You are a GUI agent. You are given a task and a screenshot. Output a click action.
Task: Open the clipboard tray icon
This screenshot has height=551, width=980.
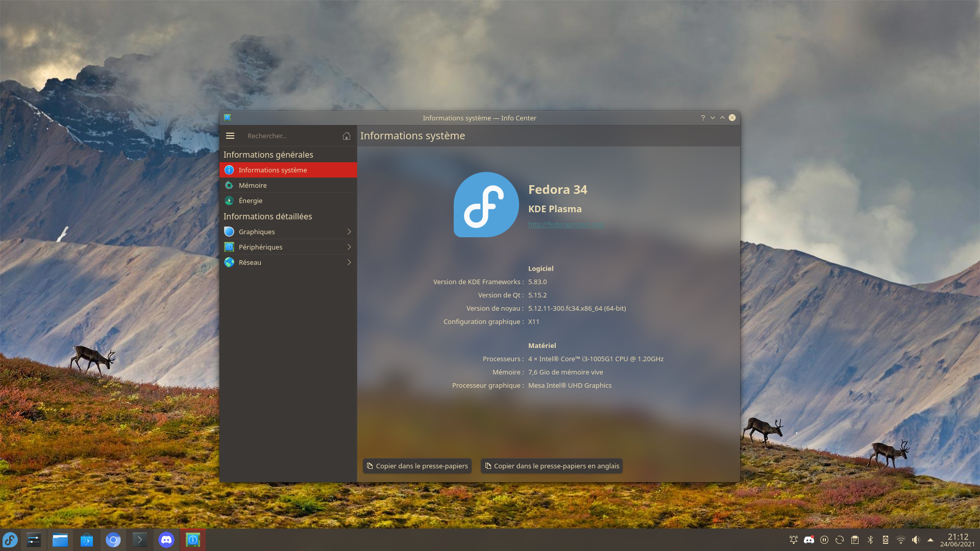(x=855, y=540)
